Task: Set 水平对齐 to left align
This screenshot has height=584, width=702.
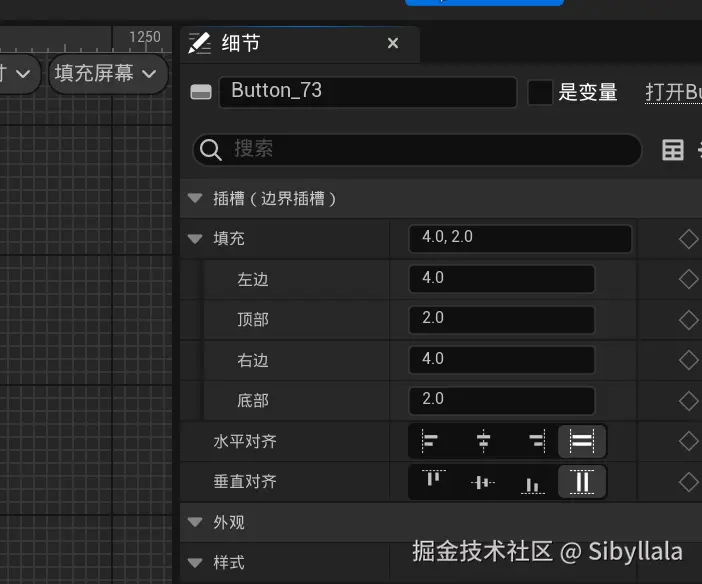Action: tap(430, 441)
